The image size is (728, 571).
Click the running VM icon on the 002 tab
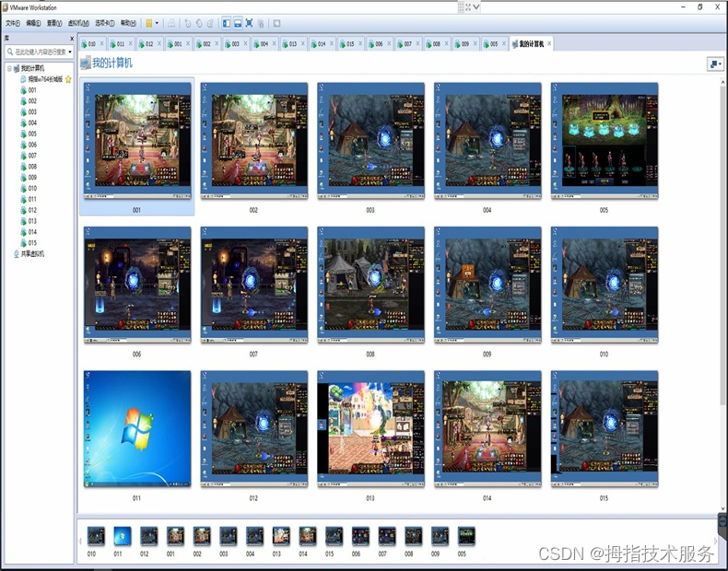click(199, 44)
